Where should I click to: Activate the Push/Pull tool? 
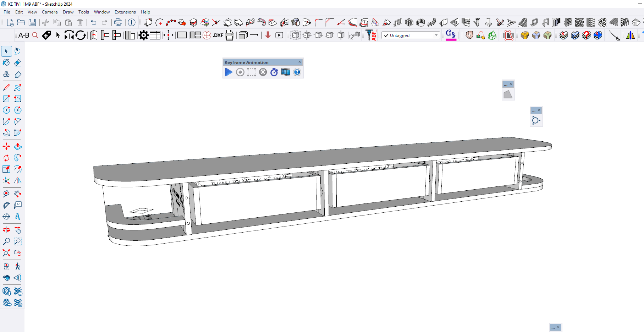[x=17, y=146]
